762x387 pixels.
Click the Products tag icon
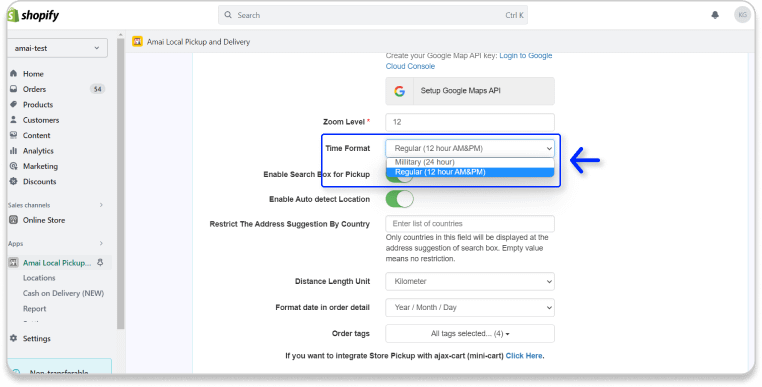pos(14,105)
